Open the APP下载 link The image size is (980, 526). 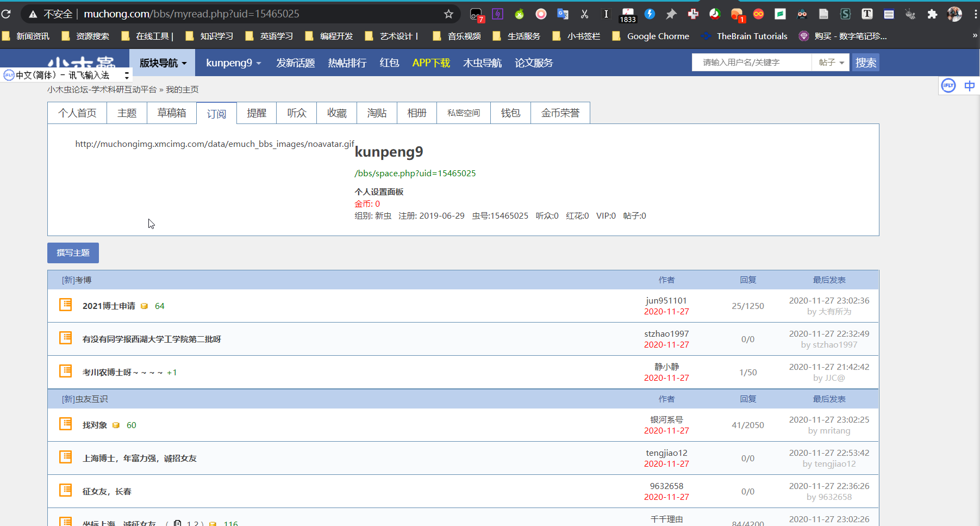431,63
